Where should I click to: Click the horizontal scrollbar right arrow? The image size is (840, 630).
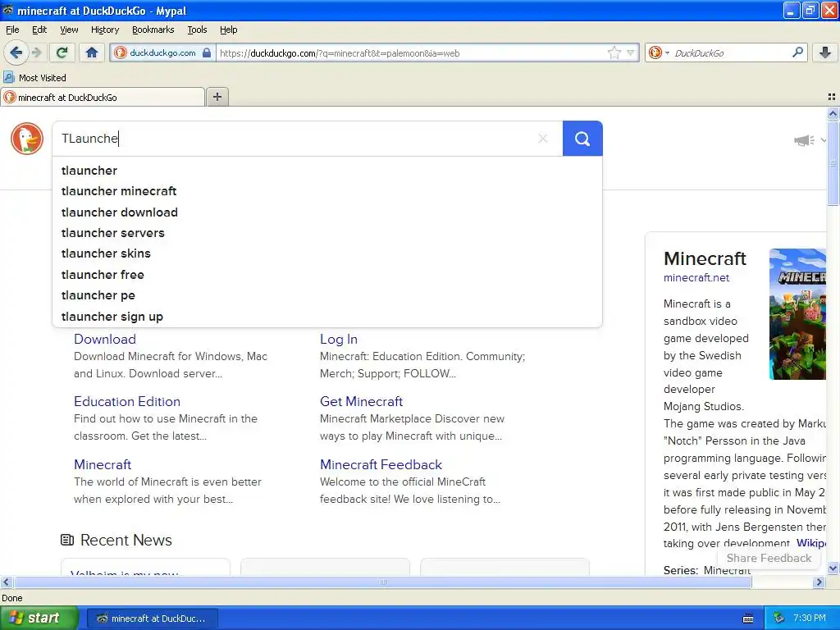pyautogui.click(x=819, y=582)
